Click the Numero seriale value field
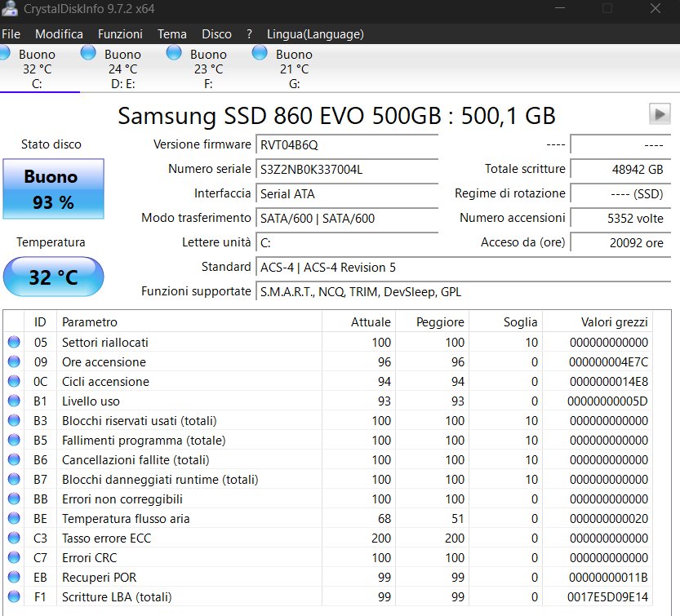This screenshot has width=680, height=616. (346, 170)
